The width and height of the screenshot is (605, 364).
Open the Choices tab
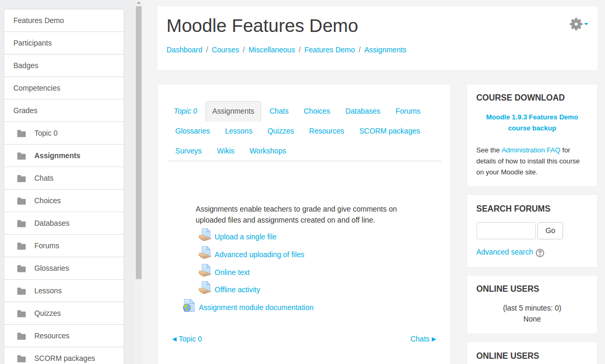click(317, 111)
